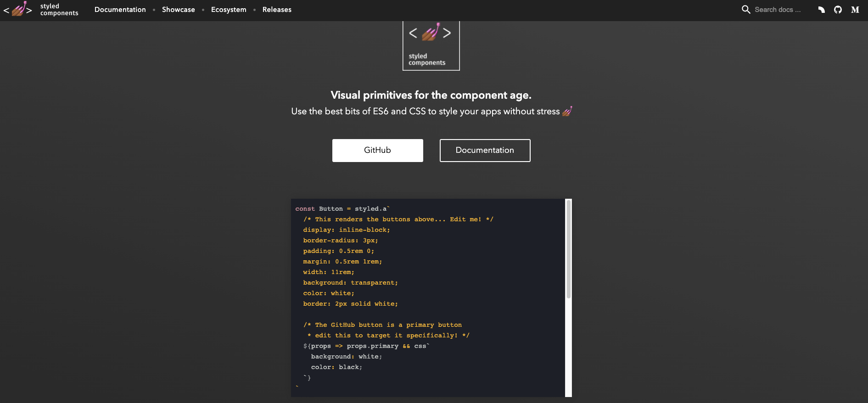Open the Releases nav item
868x403 pixels.
click(x=277, y=10)
